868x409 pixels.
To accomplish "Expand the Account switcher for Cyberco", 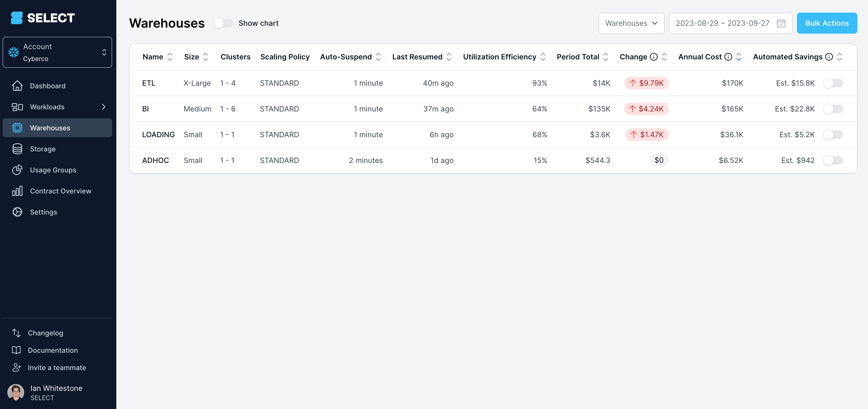I will click(x=104, y=52).
